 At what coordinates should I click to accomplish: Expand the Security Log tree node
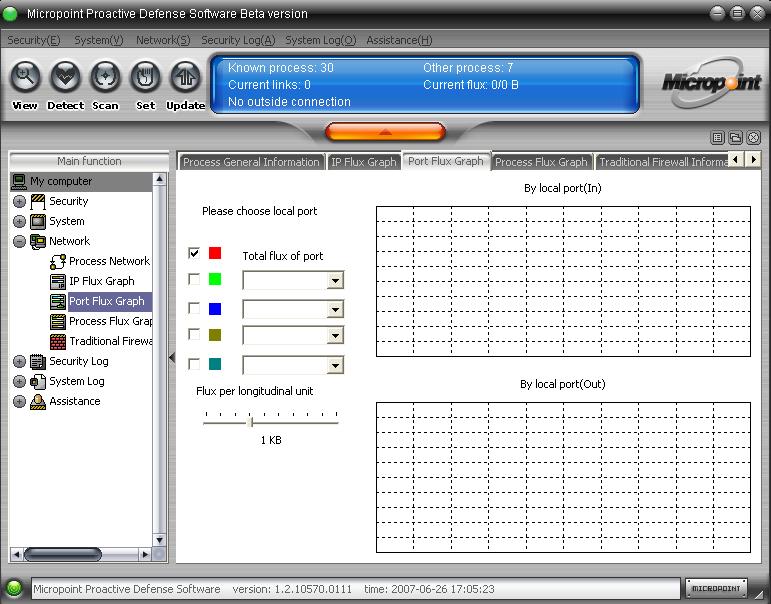(x=19, y=362)
